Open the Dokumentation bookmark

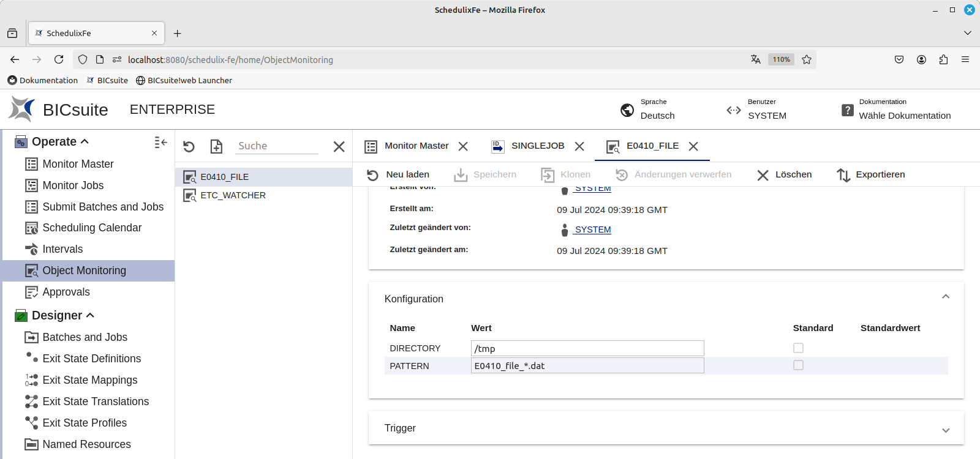43,80
